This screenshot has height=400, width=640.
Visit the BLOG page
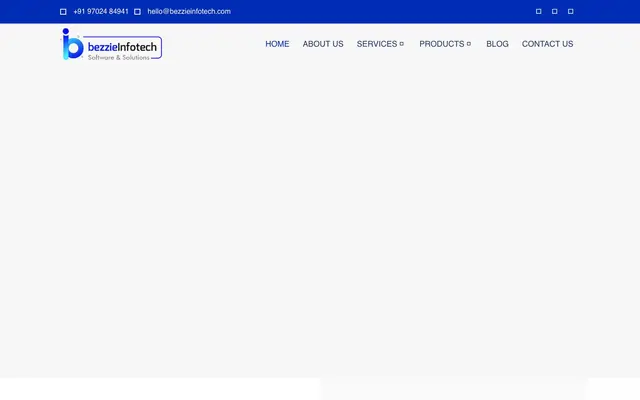497,44
